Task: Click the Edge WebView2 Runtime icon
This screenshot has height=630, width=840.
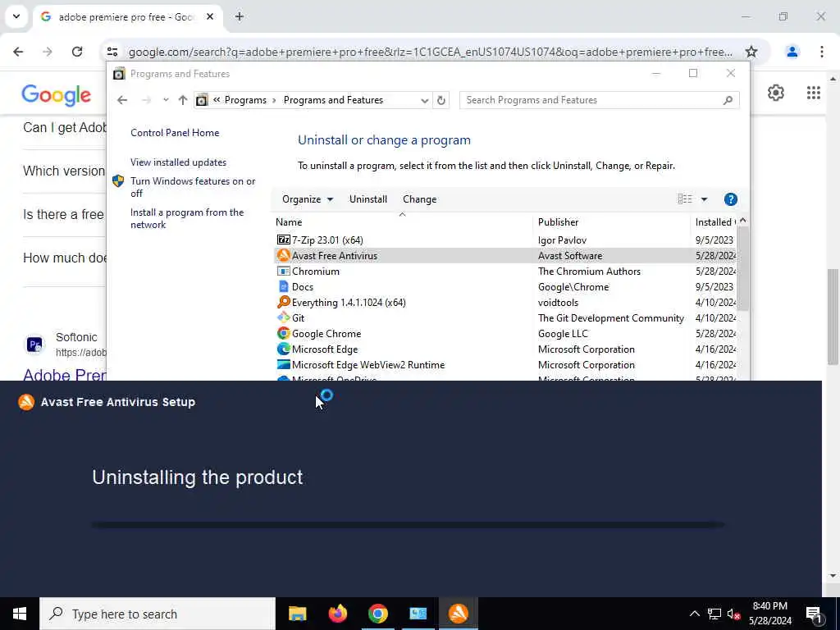Action: [283, 364]
